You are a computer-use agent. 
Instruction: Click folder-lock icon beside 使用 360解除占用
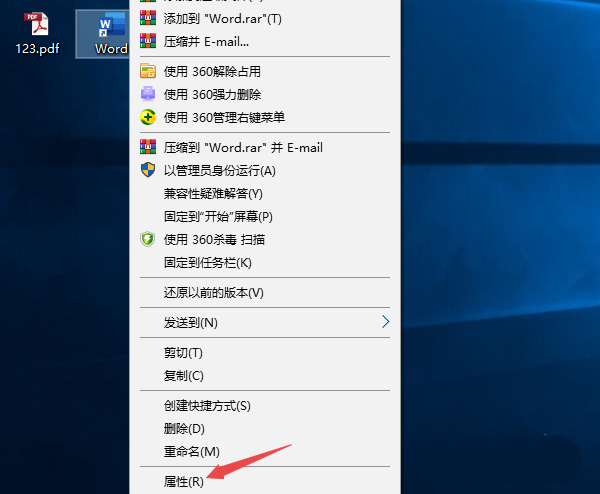tap(148, 71)
